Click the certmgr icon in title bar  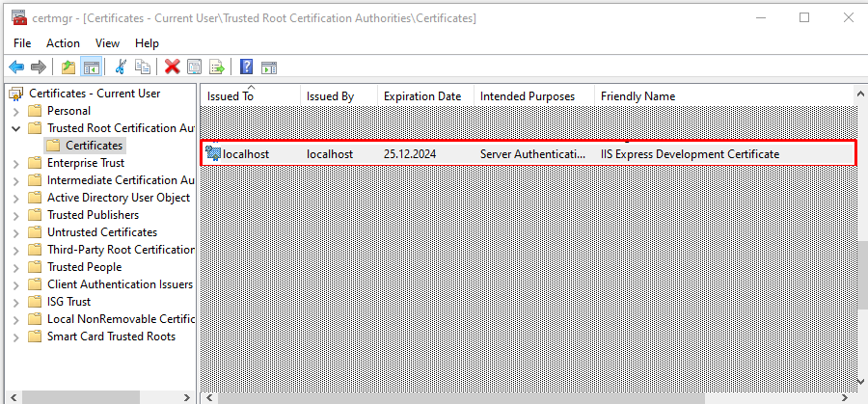click(x=19, y=17)
